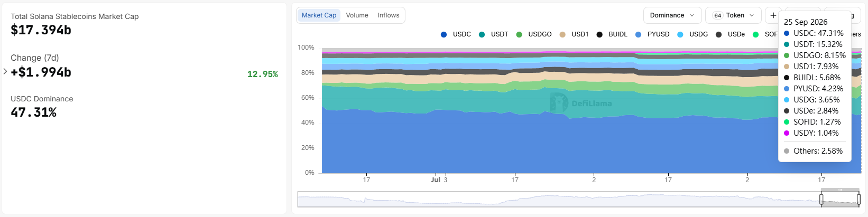
Task: Toggle the USD1 legend series
Action: click(574, 34)
